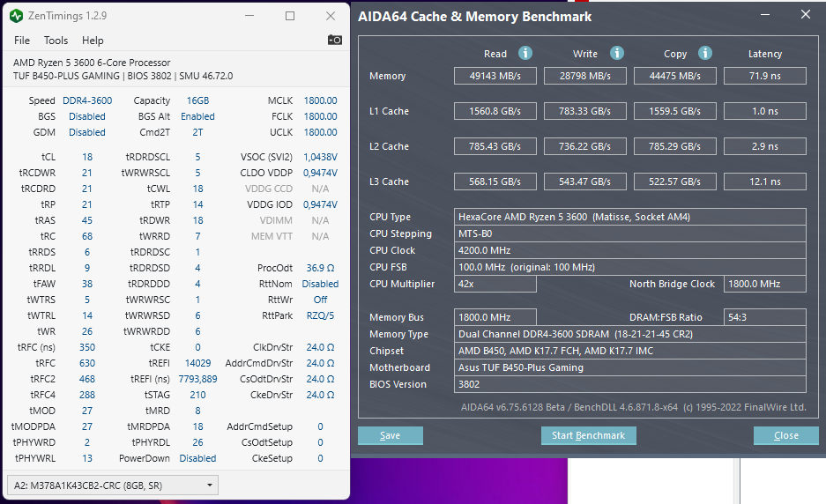Select the Memory Read value 49143 MB/s
Viewport: 826px width, 504px height.
tap(495, 76)
